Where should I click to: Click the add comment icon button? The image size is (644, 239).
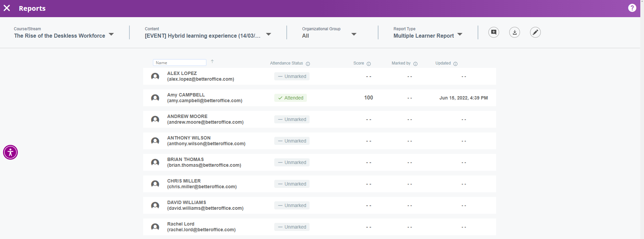click(493, 32)
